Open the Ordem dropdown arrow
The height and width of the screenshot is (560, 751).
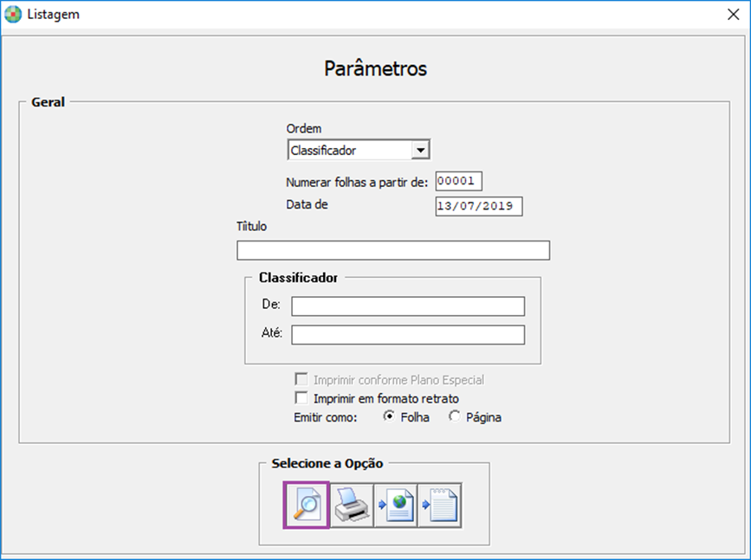point(420,151)
